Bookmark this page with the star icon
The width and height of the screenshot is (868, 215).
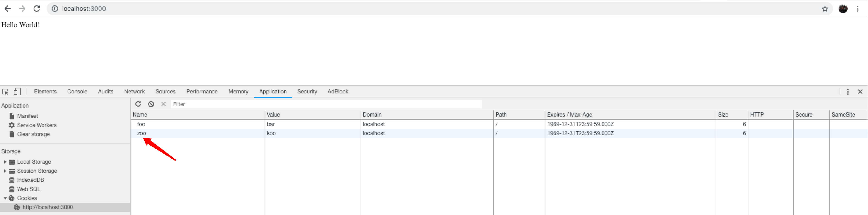click(x=825, y=9)
